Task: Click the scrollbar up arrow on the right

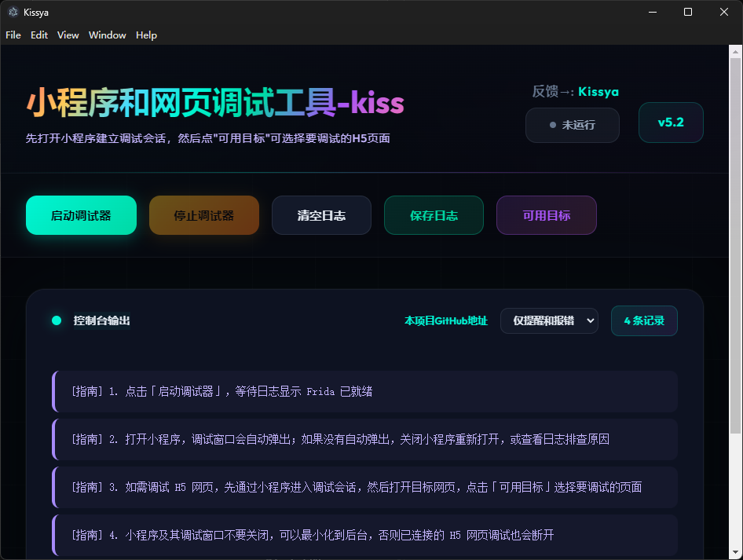Action: (x=737, y=51)
